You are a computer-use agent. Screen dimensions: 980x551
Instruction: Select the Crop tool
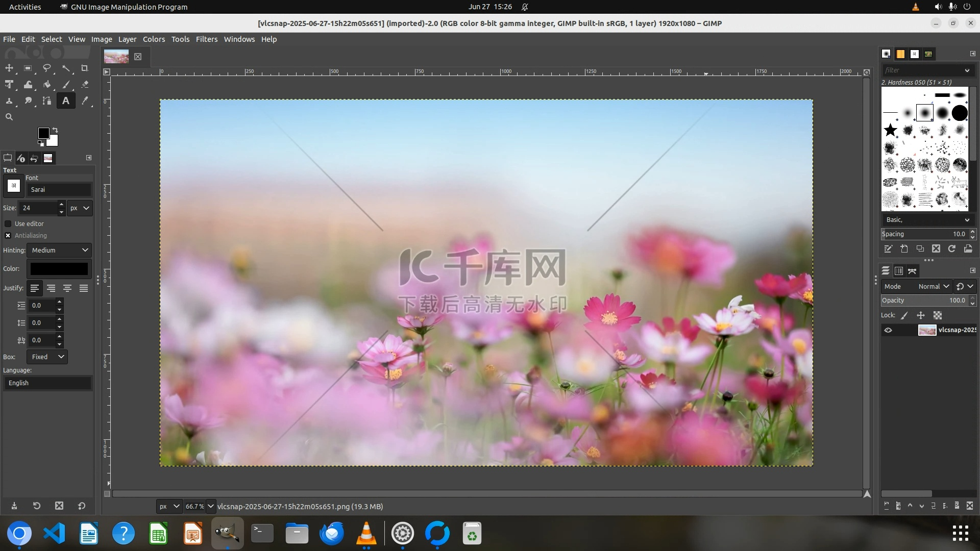(85, 68)
